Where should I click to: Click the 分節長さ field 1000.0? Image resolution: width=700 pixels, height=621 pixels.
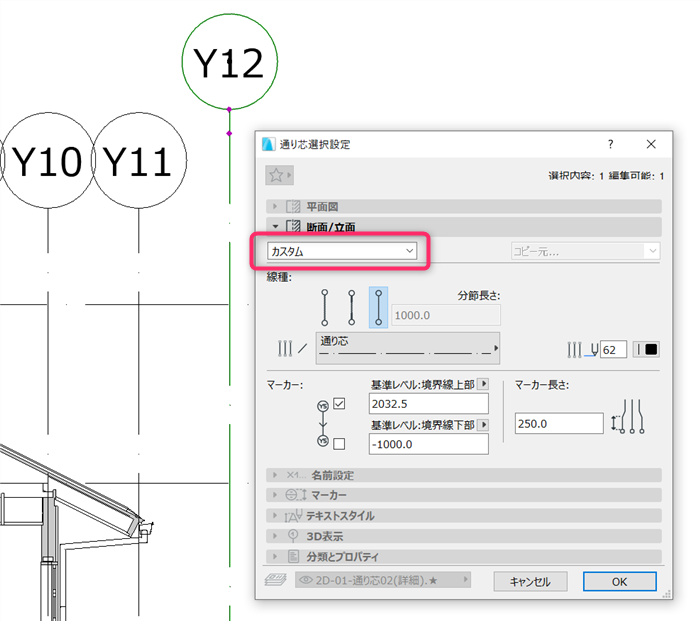click(x=446, y=315)
